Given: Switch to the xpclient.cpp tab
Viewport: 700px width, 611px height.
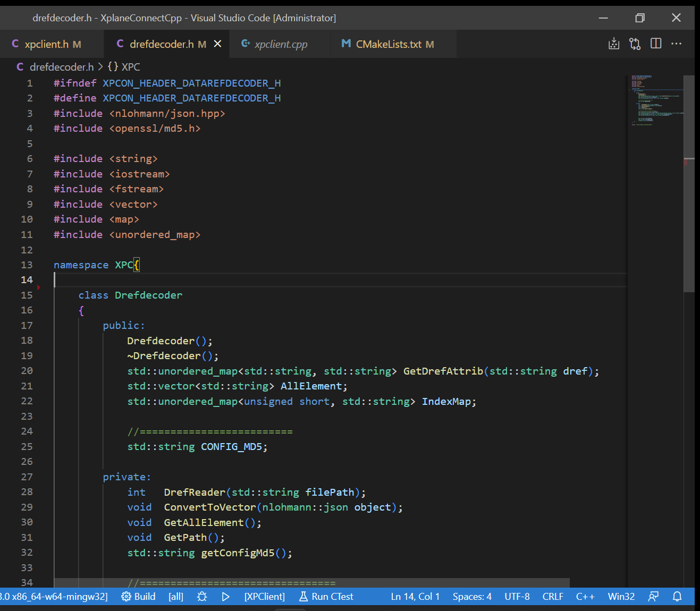Looking at the screenshot, I should click(281, 44).
